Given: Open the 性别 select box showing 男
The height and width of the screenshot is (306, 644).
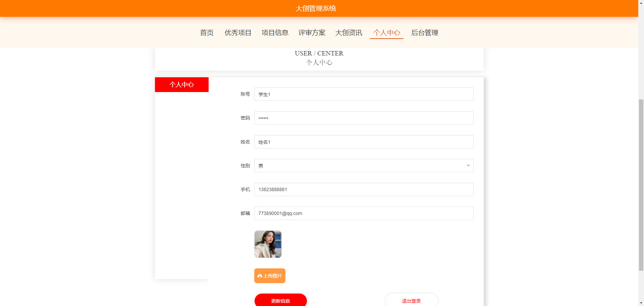Looking at the screenshot, I should pos(359,166).
